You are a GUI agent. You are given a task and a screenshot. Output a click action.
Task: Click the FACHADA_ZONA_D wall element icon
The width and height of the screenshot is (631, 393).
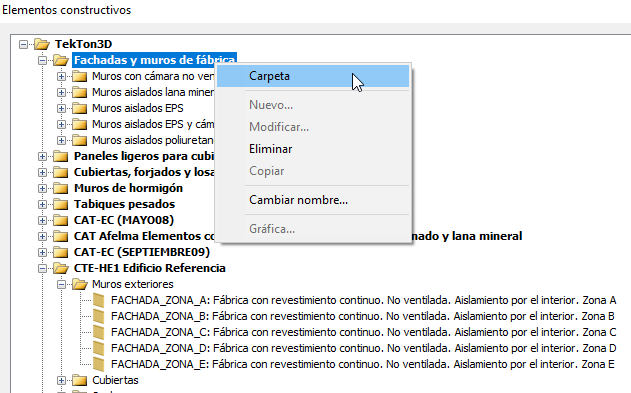click(x=99, y=348)
